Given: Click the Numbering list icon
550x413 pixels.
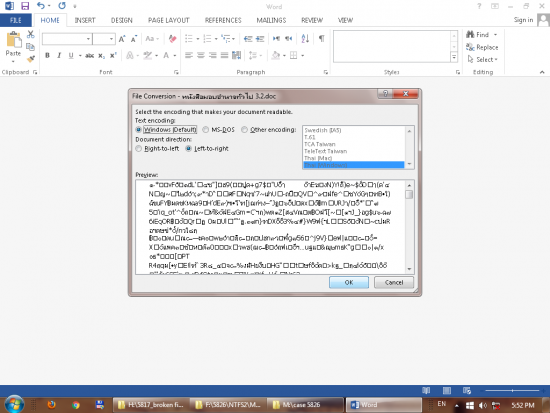Looking at the screenshot, I should click(207, 39).
